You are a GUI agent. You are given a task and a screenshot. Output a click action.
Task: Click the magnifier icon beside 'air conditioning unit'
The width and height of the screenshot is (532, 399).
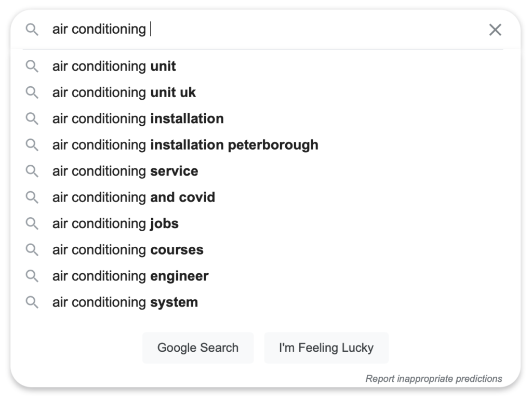point(32,66)
